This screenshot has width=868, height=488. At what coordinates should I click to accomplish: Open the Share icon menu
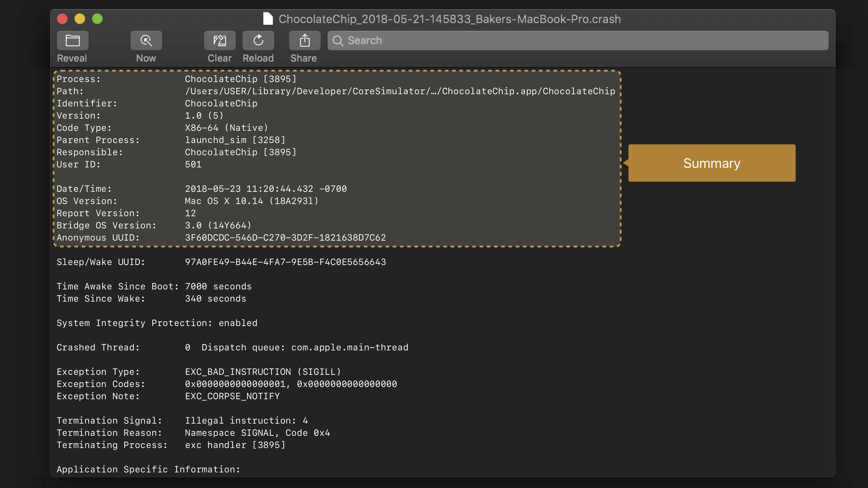pyautogui.click(x=305, y=41)
